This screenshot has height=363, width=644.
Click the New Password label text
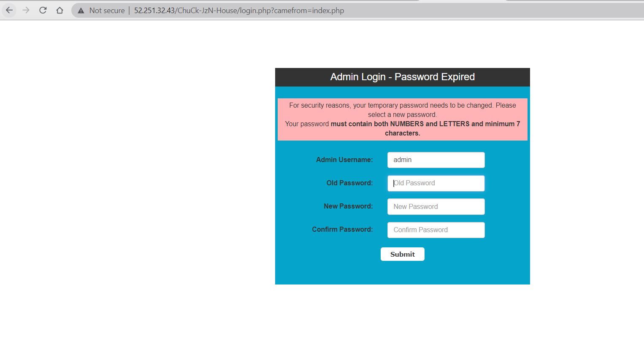(x=348, y=206)
